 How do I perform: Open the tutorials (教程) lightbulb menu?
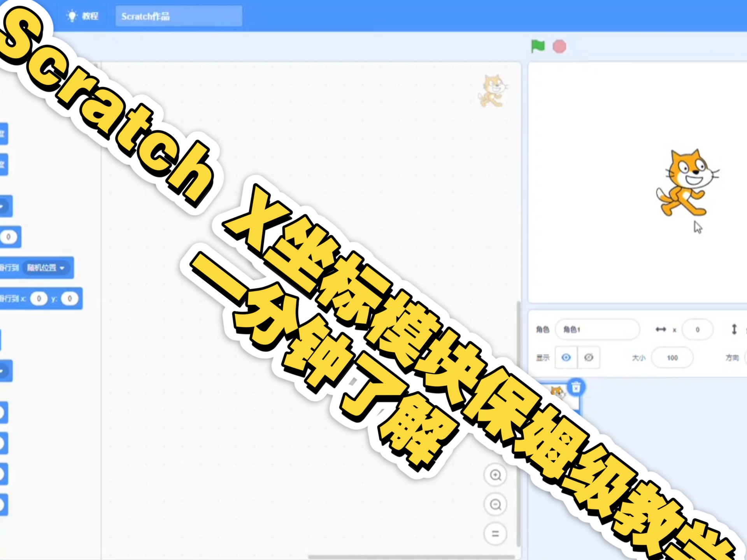coord(82,16)
